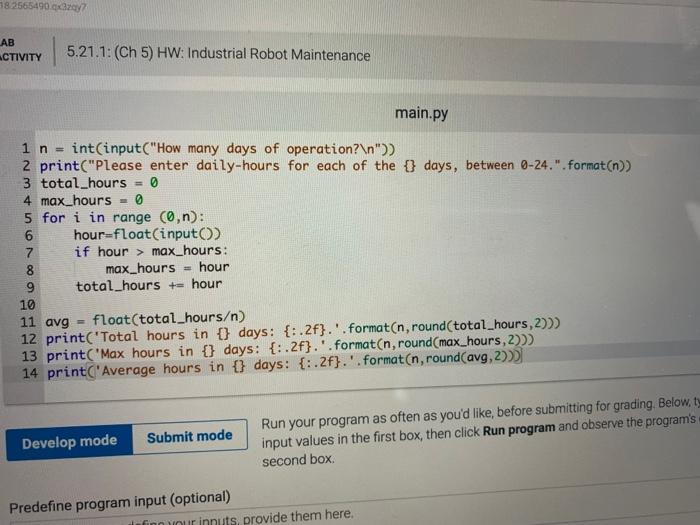The height and width of the screenshot is (525, 700).
Task: Click the 'LAB ACTIVITY' label
Action: point(21,50)
